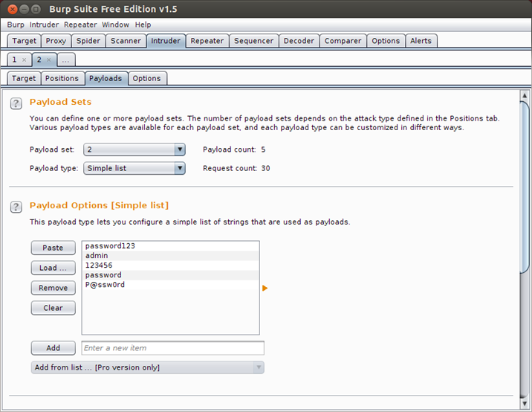
Task: Open the Intruder menu in menu bar
Action: point(44,25)
